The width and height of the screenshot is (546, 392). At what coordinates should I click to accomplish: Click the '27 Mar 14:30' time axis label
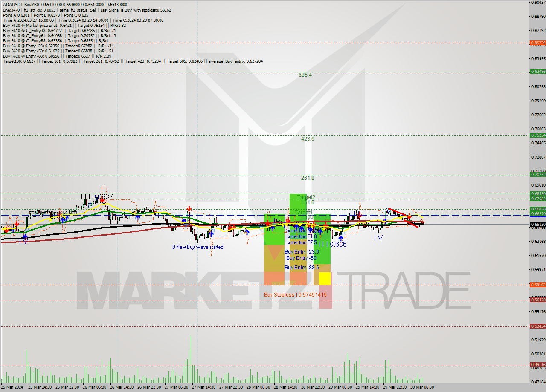coord(204,387)
